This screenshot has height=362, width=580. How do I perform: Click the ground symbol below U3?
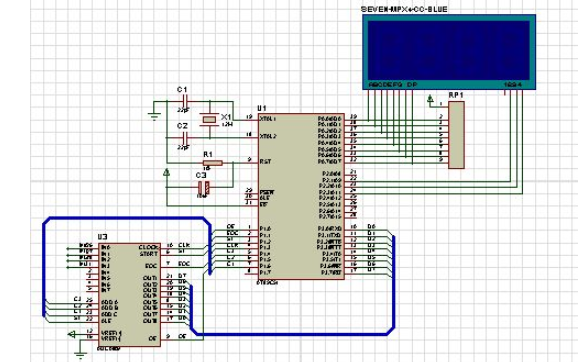point(80,355)
